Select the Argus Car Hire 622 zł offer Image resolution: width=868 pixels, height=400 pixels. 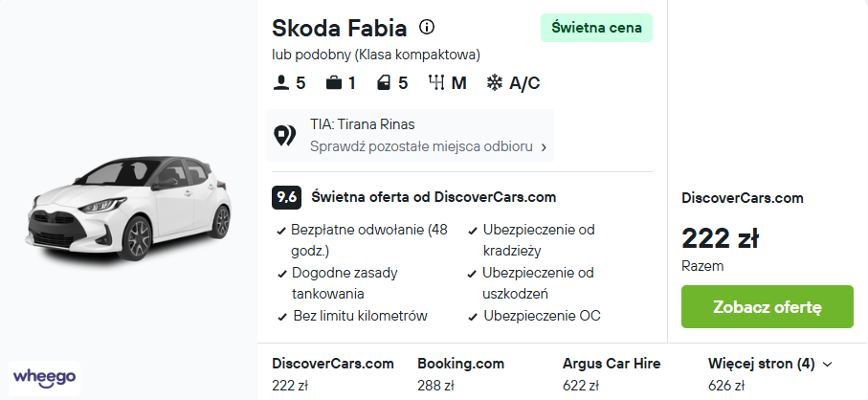pos(612,374)
